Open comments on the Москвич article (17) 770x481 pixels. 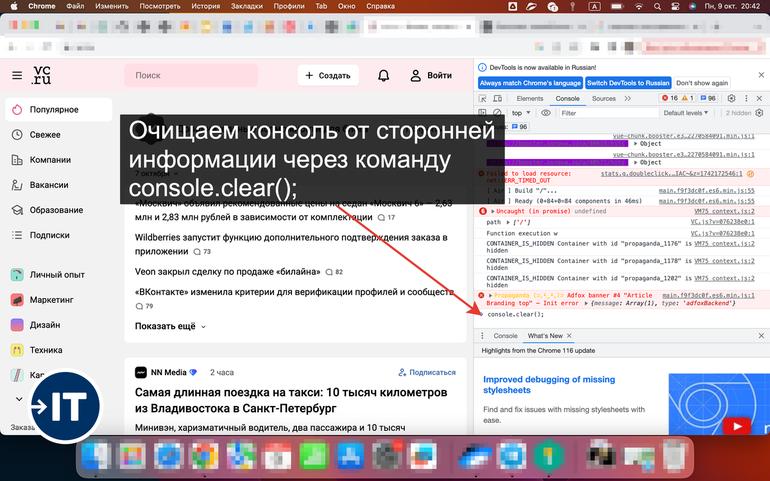click(x=386, y=217)
